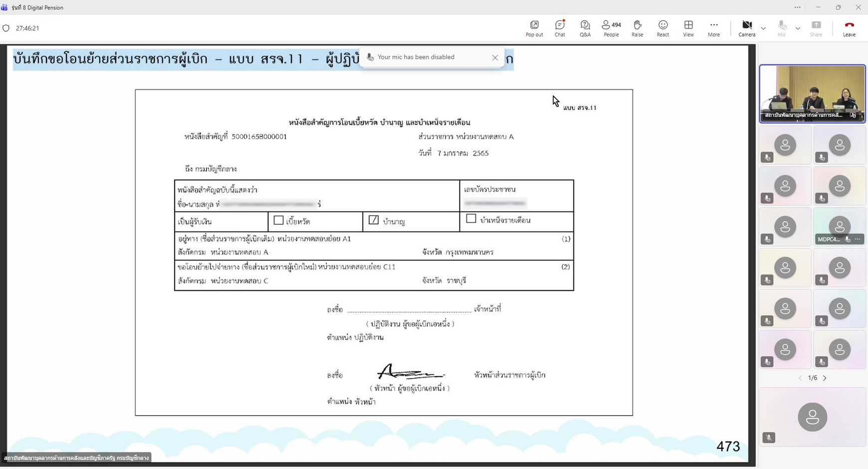Click the disabled Mic toggle
Image resolution: width=868 pixels, height=469 pixels.
(782, 28)
